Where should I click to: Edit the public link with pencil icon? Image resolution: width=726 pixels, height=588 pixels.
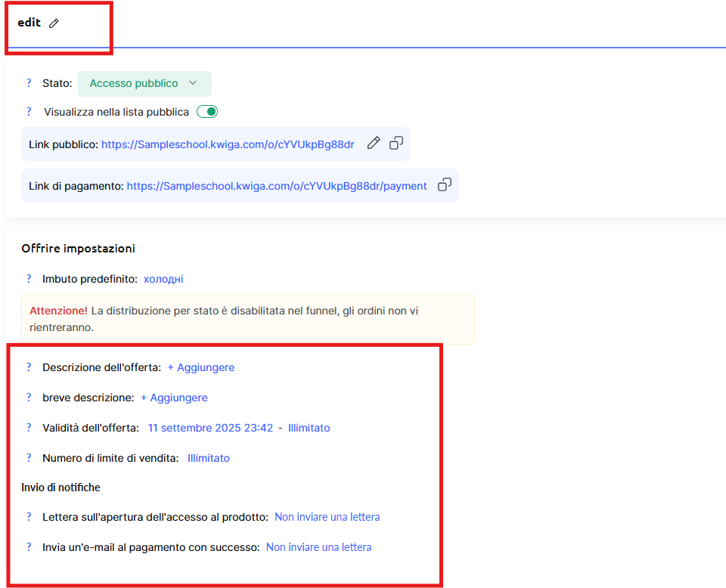[x=373, y=144]
